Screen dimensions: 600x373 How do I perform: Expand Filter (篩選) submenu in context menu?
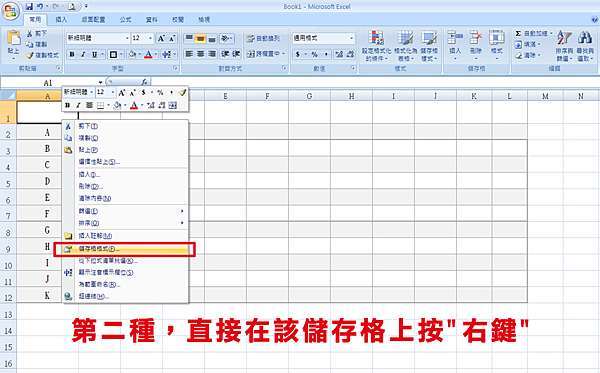(x=125, y=211)
